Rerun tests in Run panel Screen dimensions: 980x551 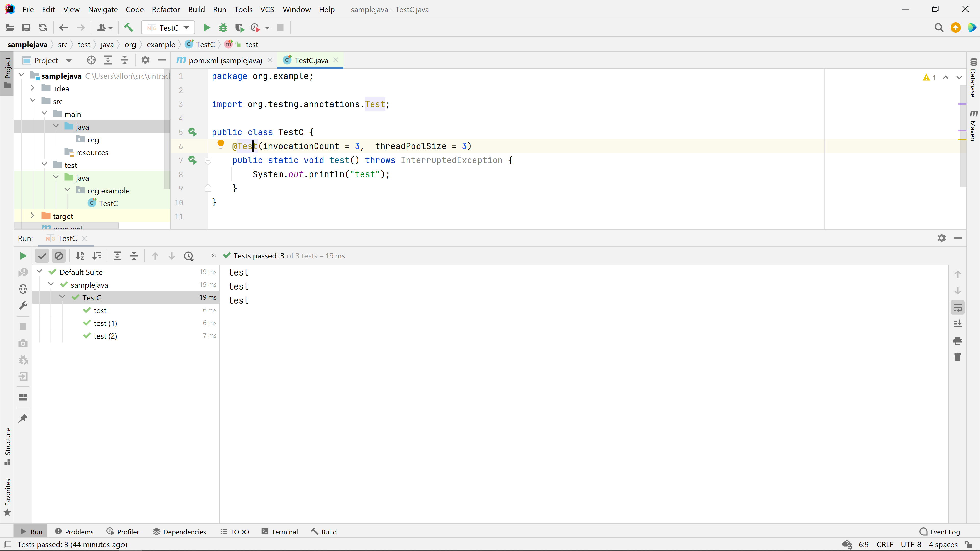(23, 256)
